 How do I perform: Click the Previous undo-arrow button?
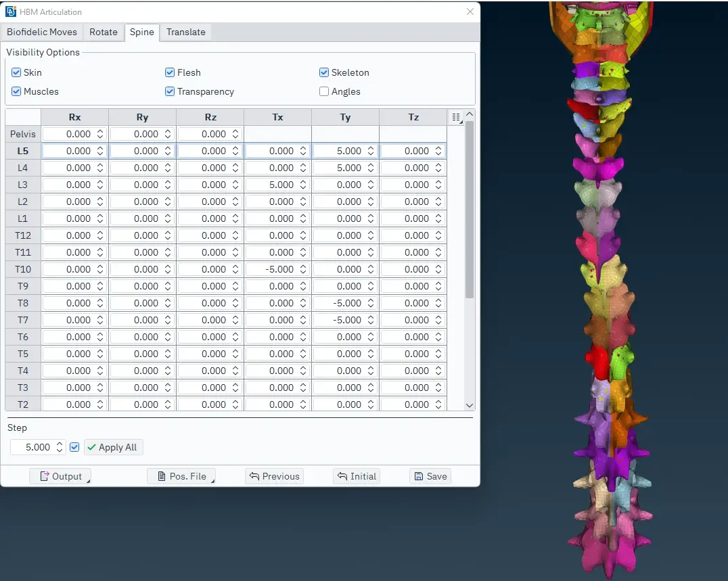[275, 477]
